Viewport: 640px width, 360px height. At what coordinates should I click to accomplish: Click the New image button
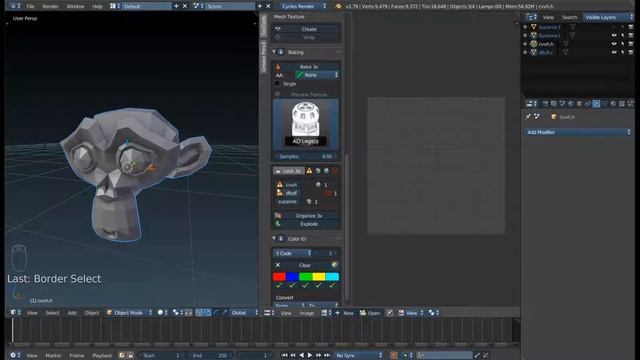click(344, 313)
